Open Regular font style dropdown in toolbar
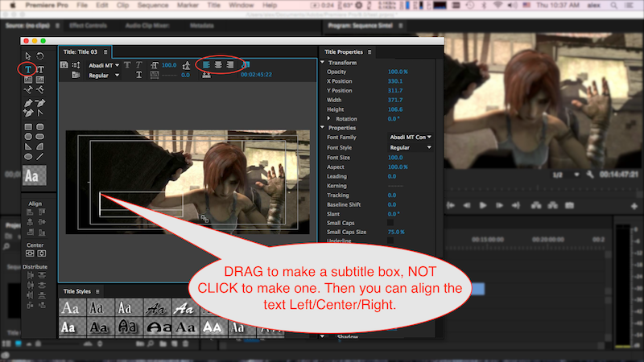This screenshot has height=362, width=644. point(104,75)
